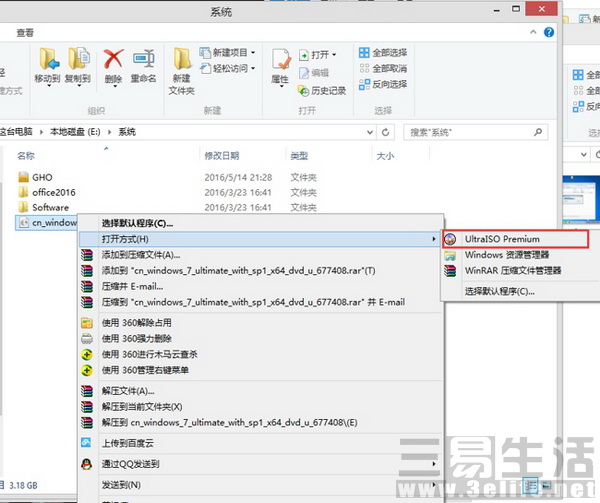Collapse the ribbon with the chevron
Image resolution: width=600 pixels, height=503 pixels.
tap(533, 33)
